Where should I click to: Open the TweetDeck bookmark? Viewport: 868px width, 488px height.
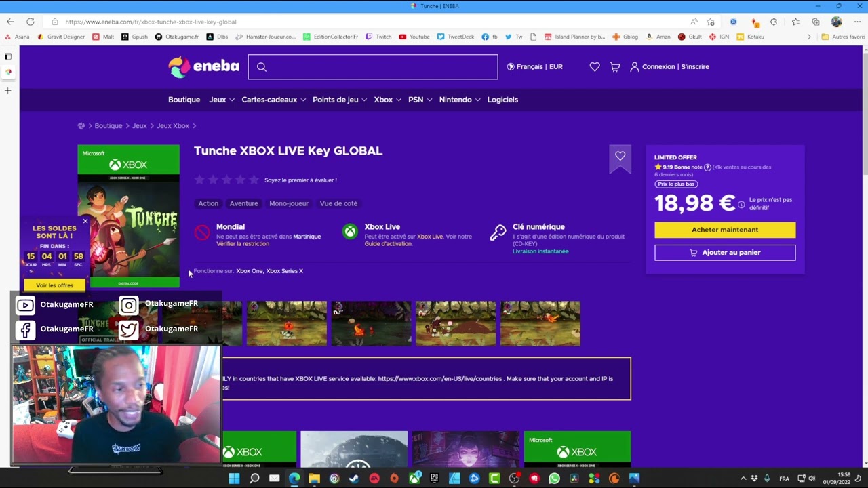point(456,37)
